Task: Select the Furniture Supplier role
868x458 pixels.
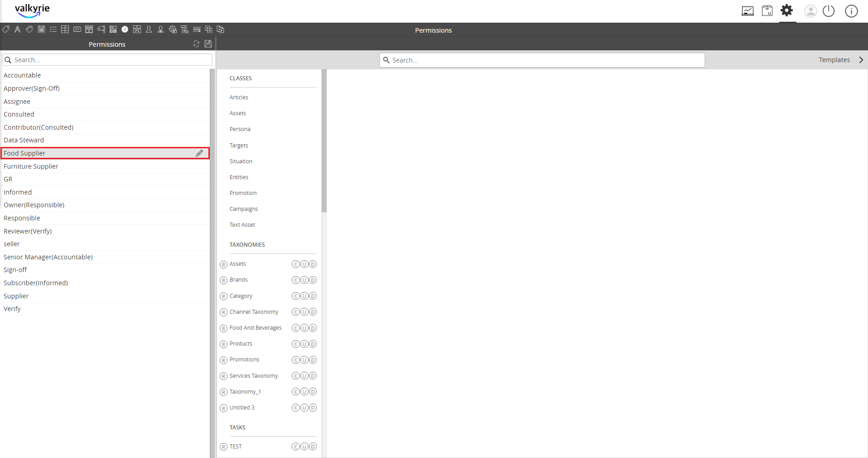Action: [105, 166]
